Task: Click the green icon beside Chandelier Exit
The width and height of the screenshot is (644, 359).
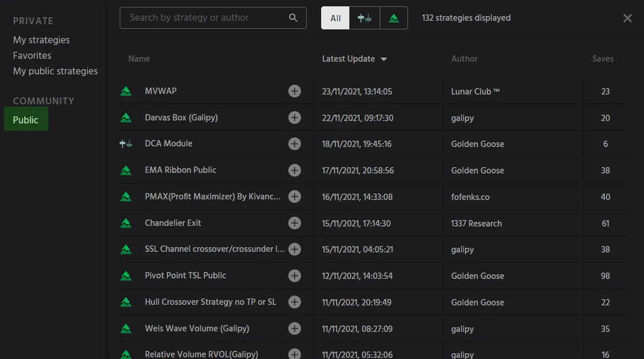Action: (x=125, y=223)
